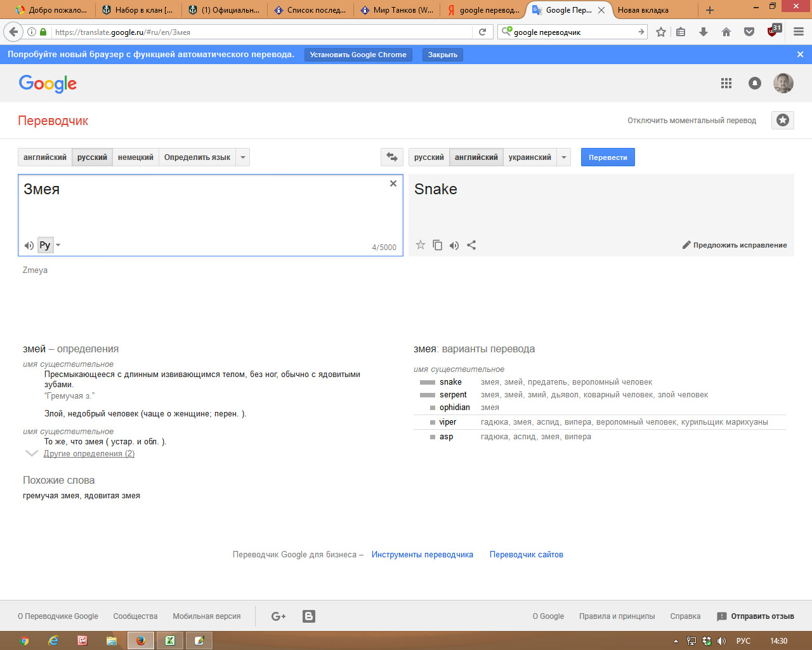The height and width of the screenshot is (650, 812).
Task: Share the translation result
Action: [x=471, y=245]
